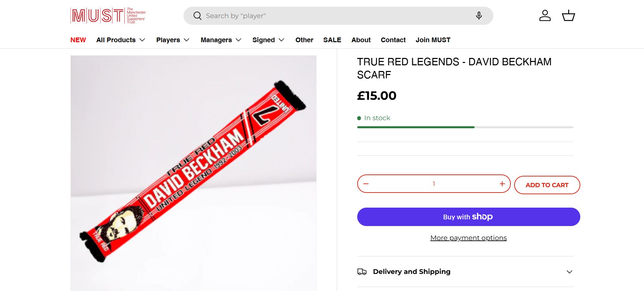Decrease quantity with minus button

(x=366, y=184)
